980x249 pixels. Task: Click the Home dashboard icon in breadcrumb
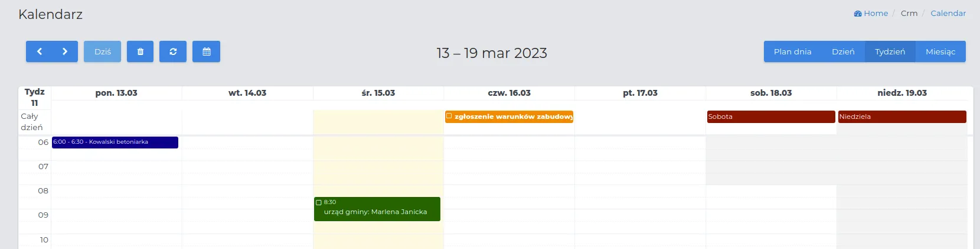858,14
